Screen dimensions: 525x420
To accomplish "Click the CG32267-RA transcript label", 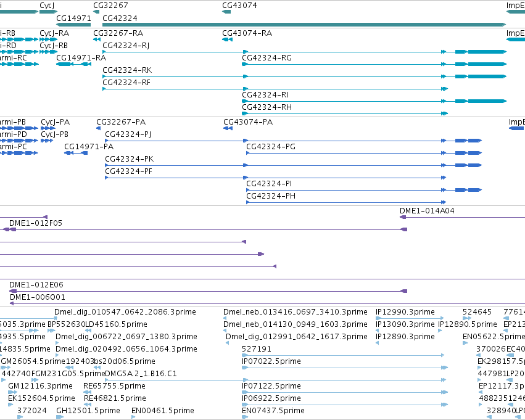I will coord(118,33).
